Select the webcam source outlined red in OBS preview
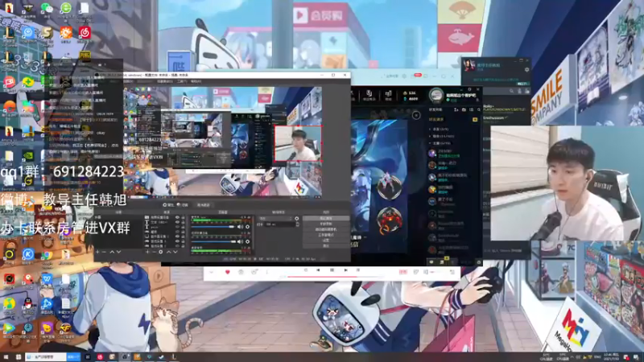Image resolution: width=644 pixels, height=362 pixels. tap(298, 143)
